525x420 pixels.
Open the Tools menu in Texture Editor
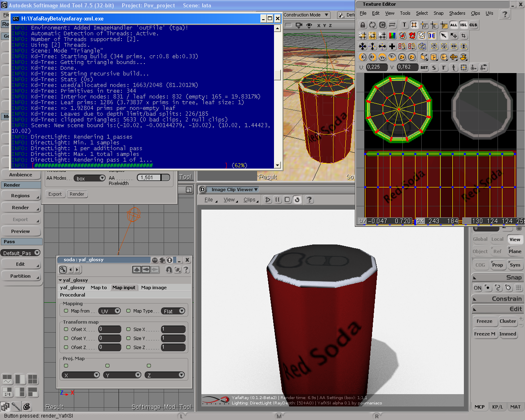(405, 13)
